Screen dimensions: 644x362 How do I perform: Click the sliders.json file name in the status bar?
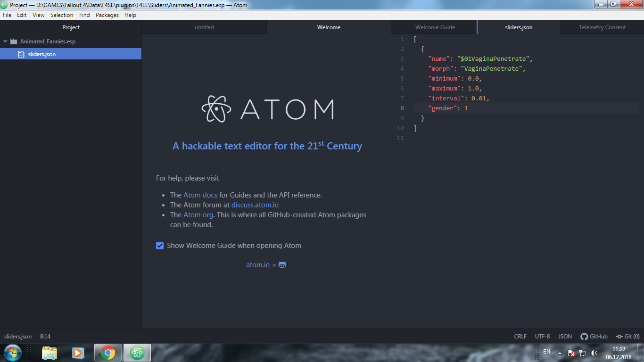pos(18,337)
